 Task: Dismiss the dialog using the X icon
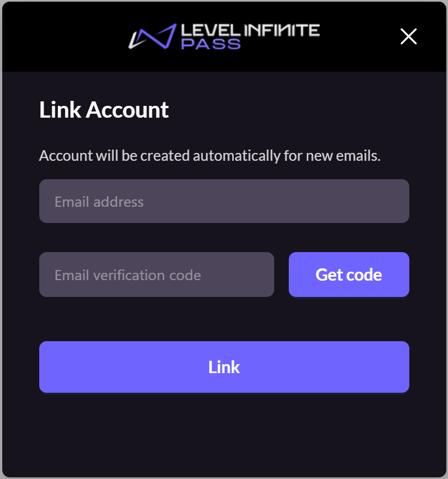(x=409, y=36)
